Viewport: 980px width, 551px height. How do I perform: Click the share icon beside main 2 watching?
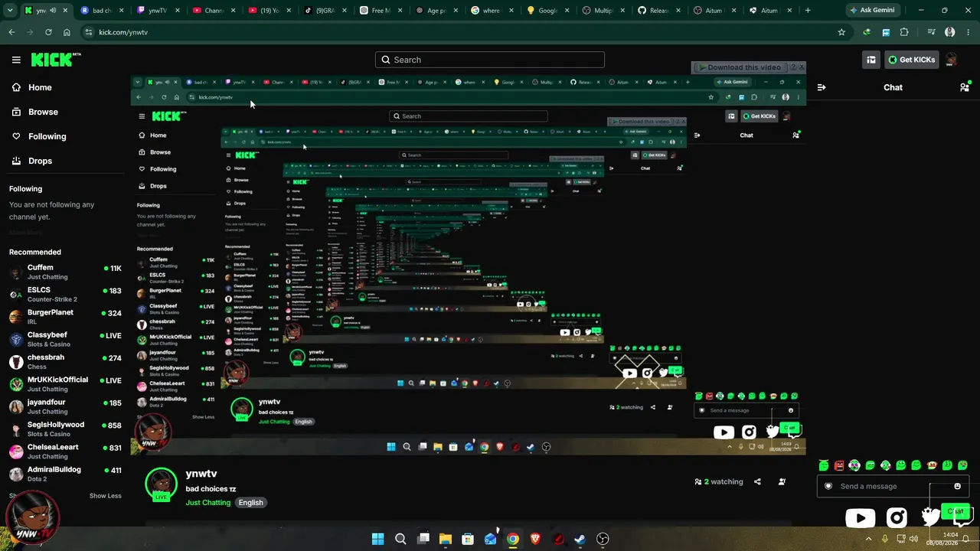757,481
